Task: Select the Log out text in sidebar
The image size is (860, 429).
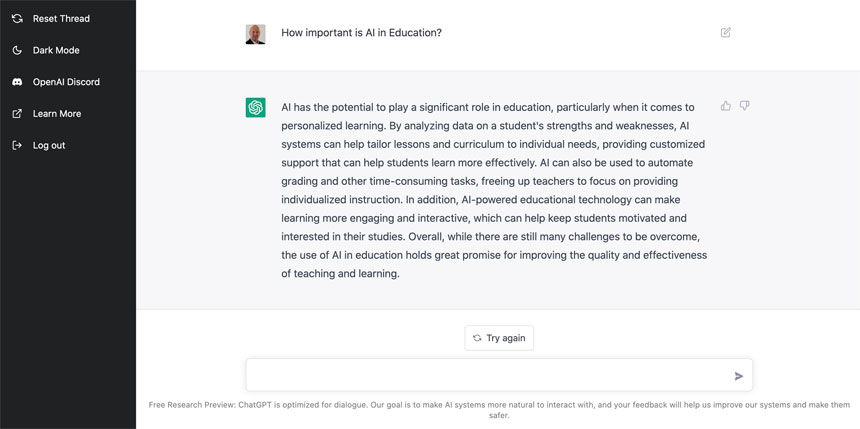Action: pos(49,145)
